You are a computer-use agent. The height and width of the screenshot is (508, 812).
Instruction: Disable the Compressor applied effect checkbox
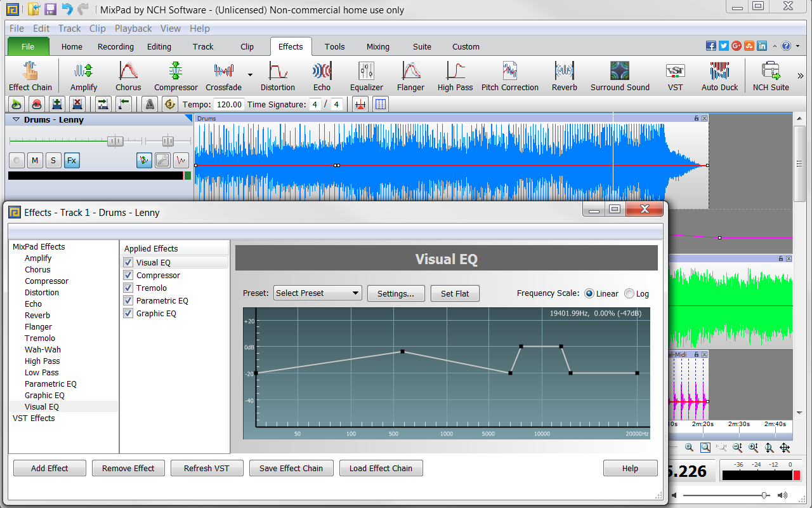pos(128,276)
